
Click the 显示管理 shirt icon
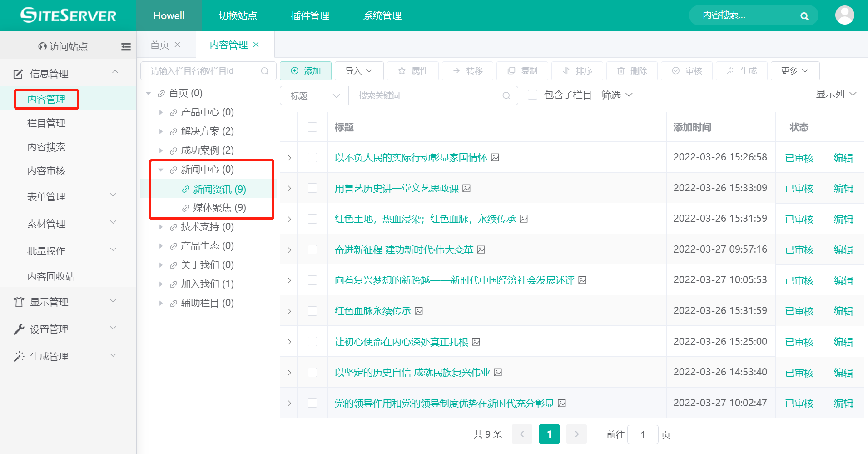pyautogui.click(x=19, y=302)
